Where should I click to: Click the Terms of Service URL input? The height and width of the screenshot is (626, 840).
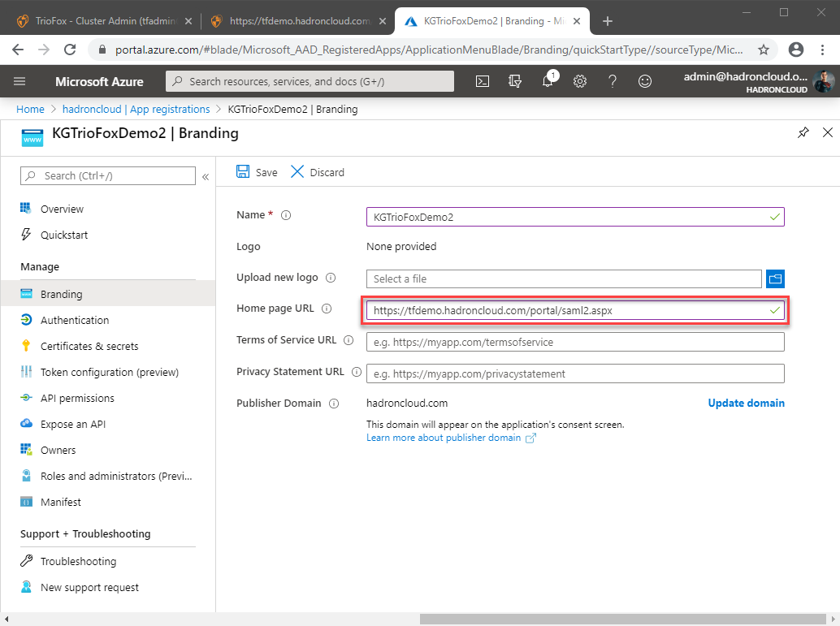pos(575,342)
